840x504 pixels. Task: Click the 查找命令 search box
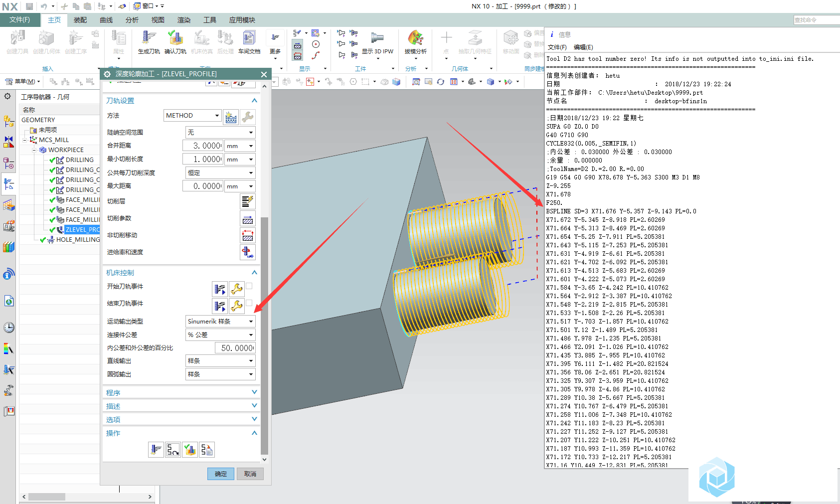(x=817, y=20)
